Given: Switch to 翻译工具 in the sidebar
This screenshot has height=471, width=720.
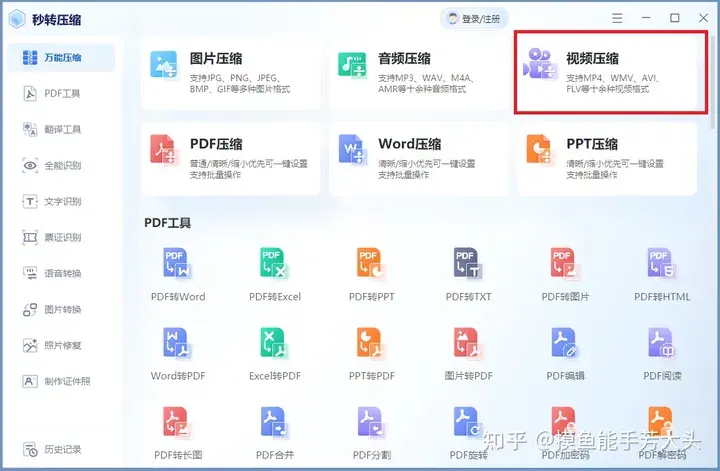Looking at the screenshot, I should [x=61, y=129].
